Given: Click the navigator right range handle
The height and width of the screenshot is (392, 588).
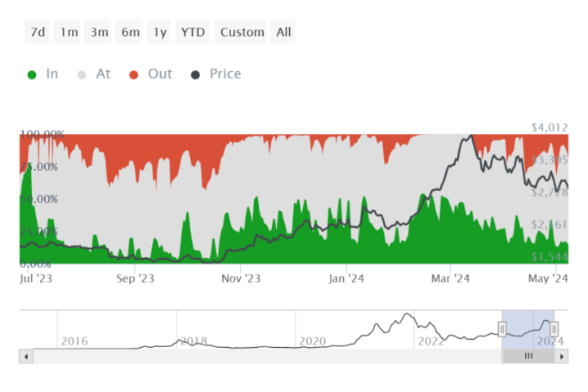Looking at the screenshot, I should [x=554, y=329].
